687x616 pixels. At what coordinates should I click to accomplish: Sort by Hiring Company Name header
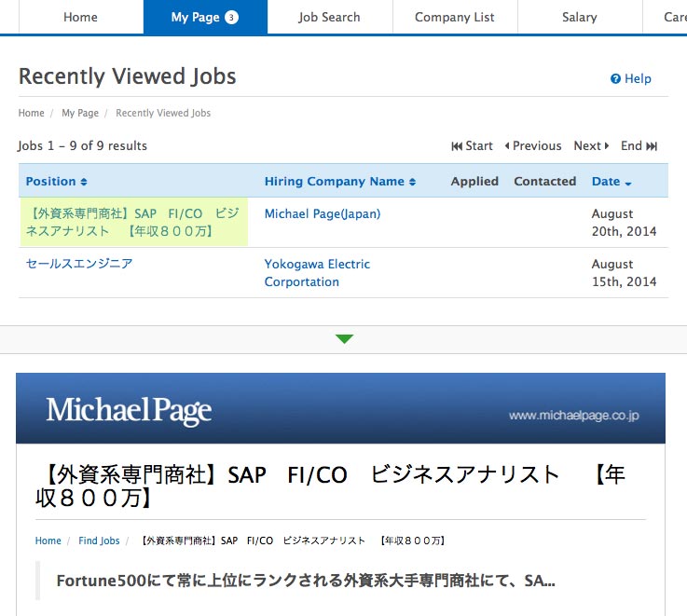click(340, 182)
